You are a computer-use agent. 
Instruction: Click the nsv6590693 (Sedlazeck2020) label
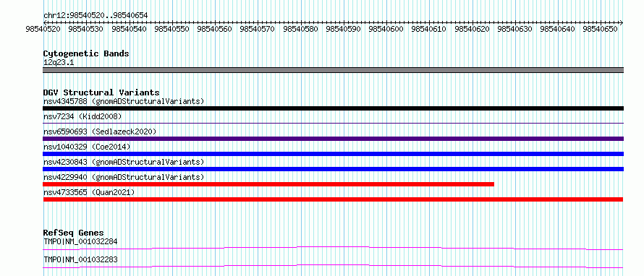pos(100,131)
